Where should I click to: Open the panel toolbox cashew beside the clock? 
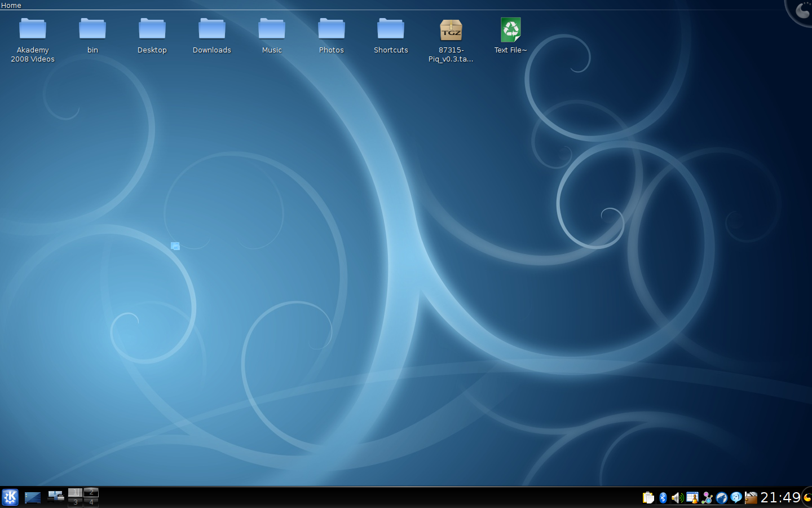coord(807,497)
